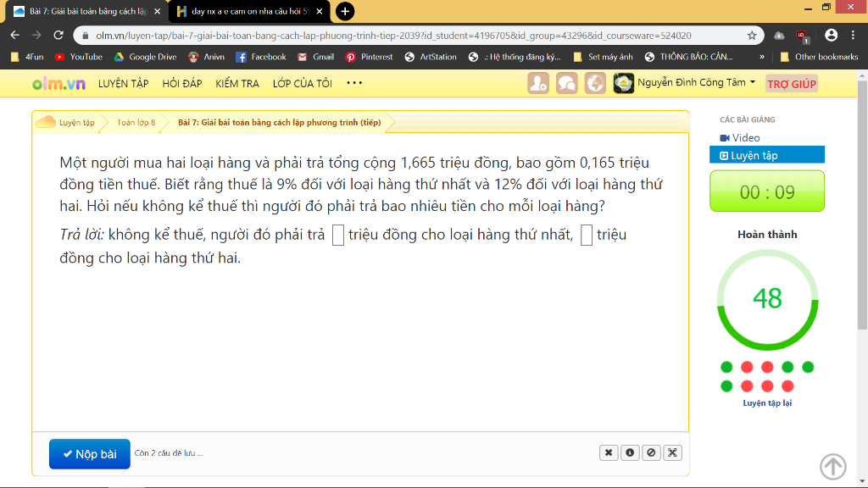Viewport: 868px width, 488px height.
Task: Click the olm.vn logo
Action: point(58,84)
